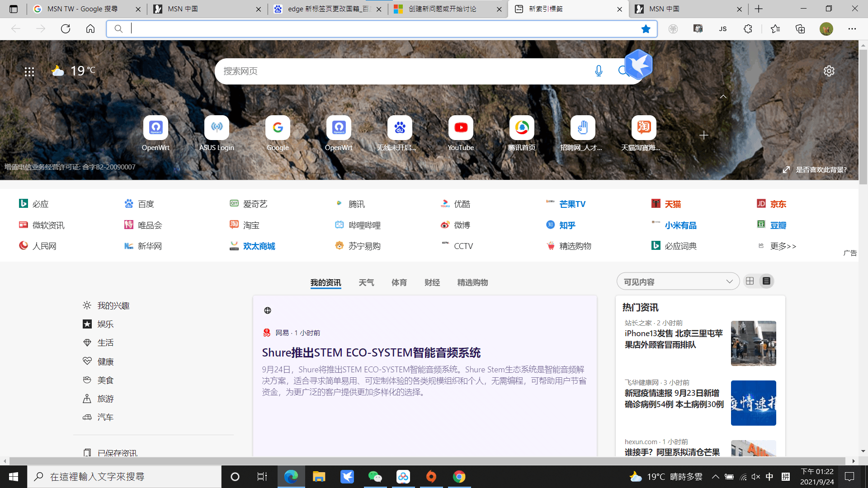Open the 知乎 link
The image size is (868, 488).
pyautogui.click(x=567, y=225)
